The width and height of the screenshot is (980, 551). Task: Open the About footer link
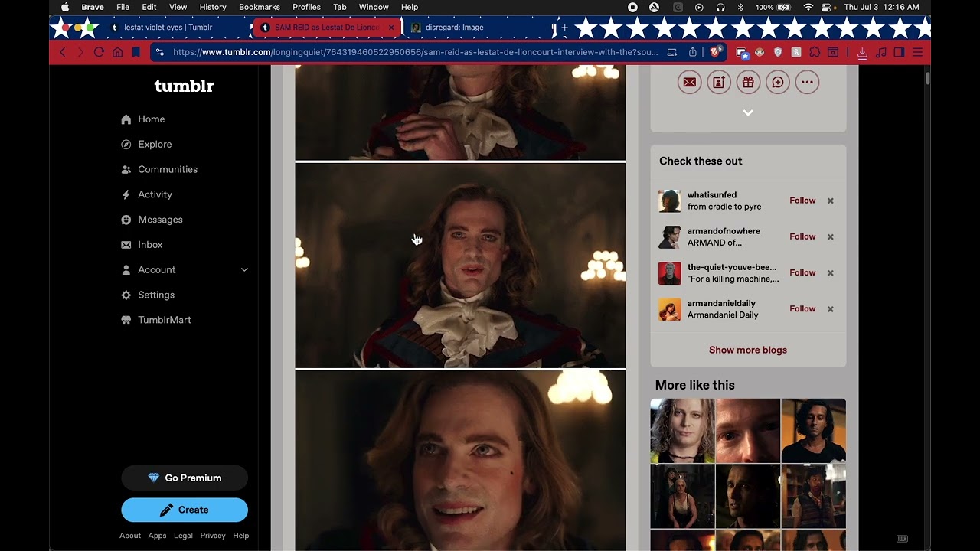[x=130, y=536]
